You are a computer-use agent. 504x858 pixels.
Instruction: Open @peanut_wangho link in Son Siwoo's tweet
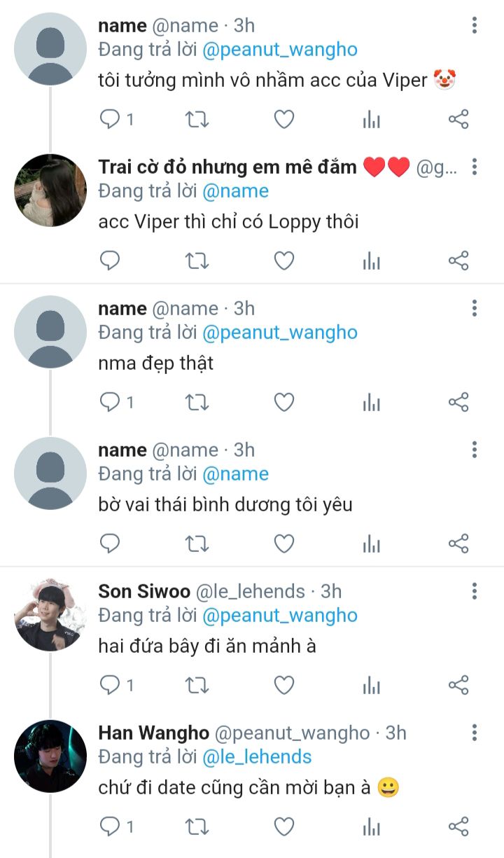280,615
